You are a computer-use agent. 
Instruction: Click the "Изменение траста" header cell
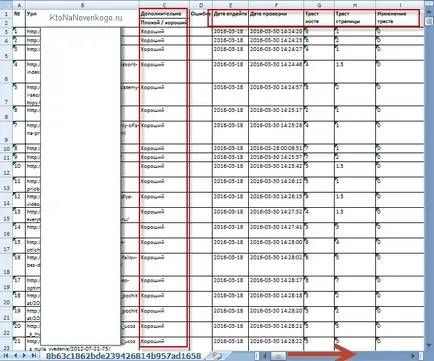point(400,18)
